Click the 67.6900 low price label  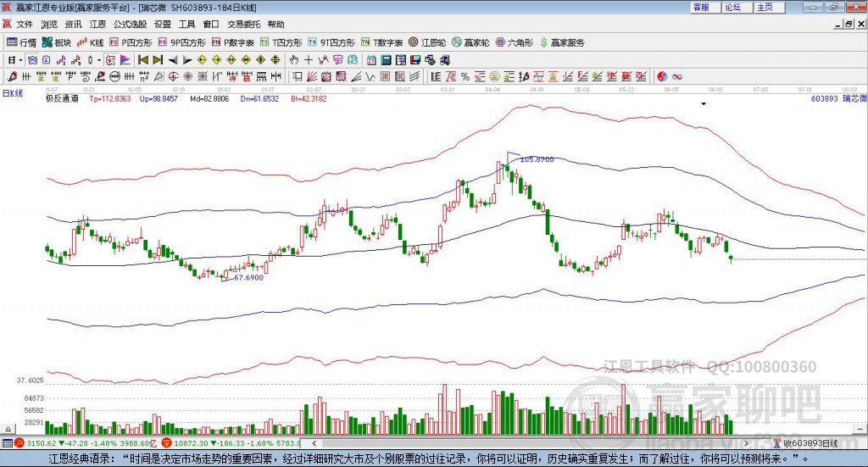(x=248, y=277)
